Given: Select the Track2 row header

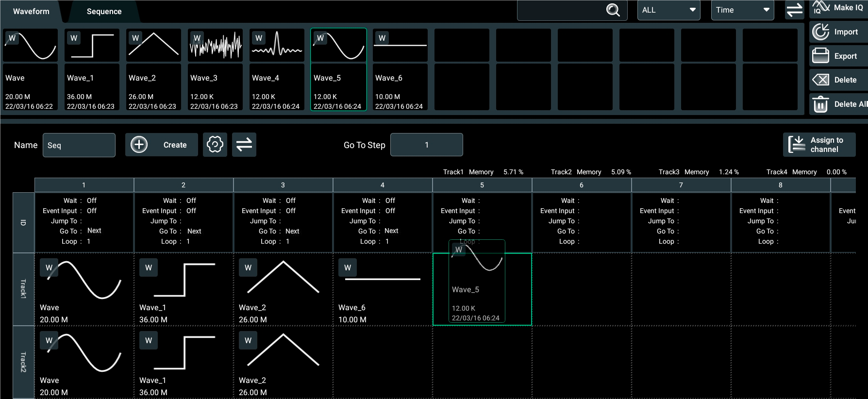Looking at the screenshot, I should [23, 362].
